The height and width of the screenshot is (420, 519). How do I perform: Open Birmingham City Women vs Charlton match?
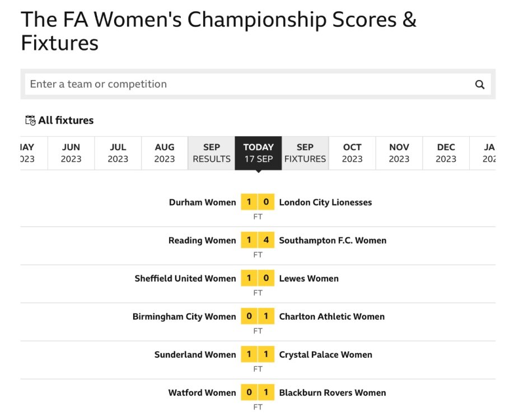coord(258,316)
